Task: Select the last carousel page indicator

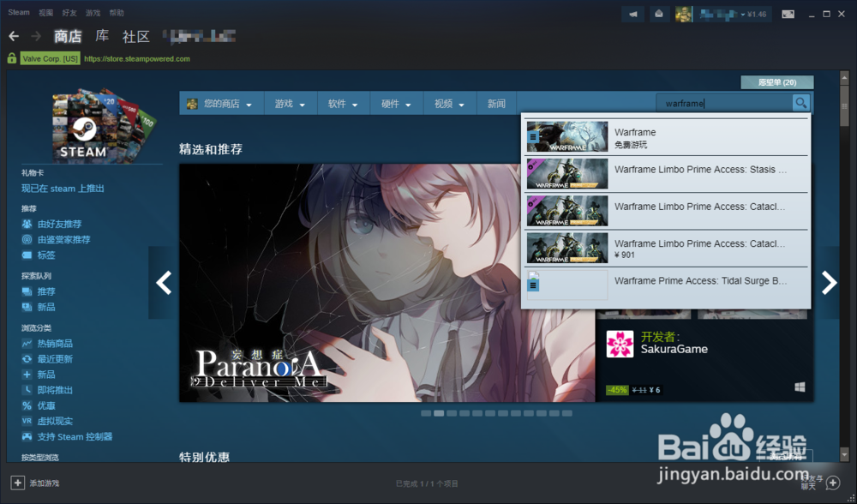Action: coord(567,413)
